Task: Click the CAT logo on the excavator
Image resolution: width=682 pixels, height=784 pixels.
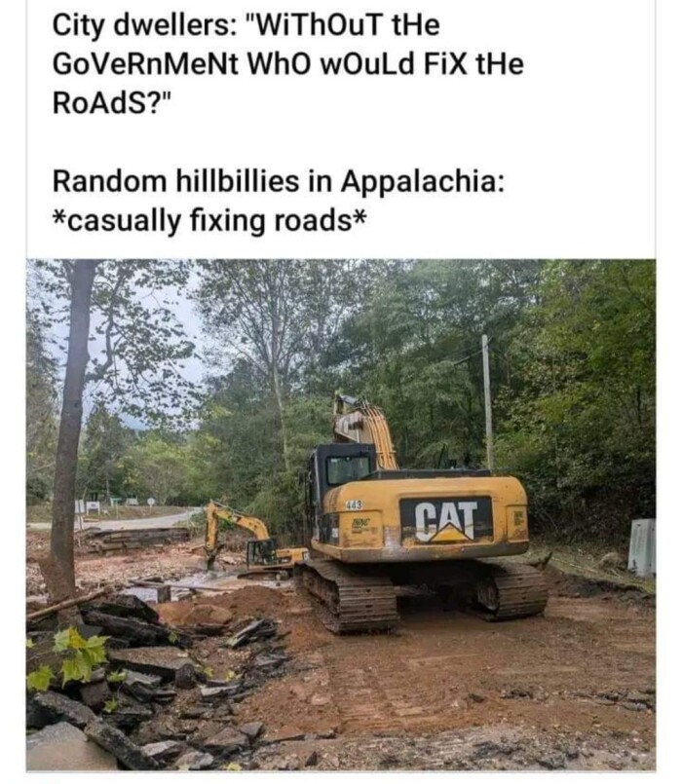Action: [446, 521]
